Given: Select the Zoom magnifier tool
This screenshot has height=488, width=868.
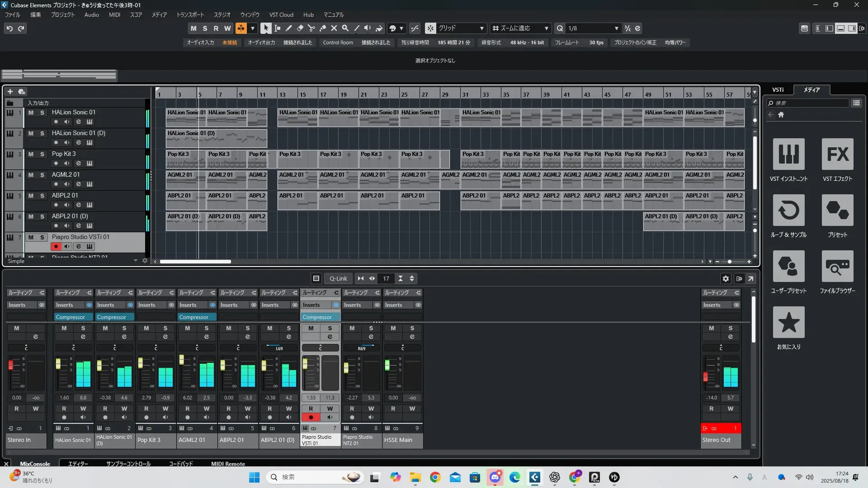Looking at the screenshot, I should (x=345, y=28).
